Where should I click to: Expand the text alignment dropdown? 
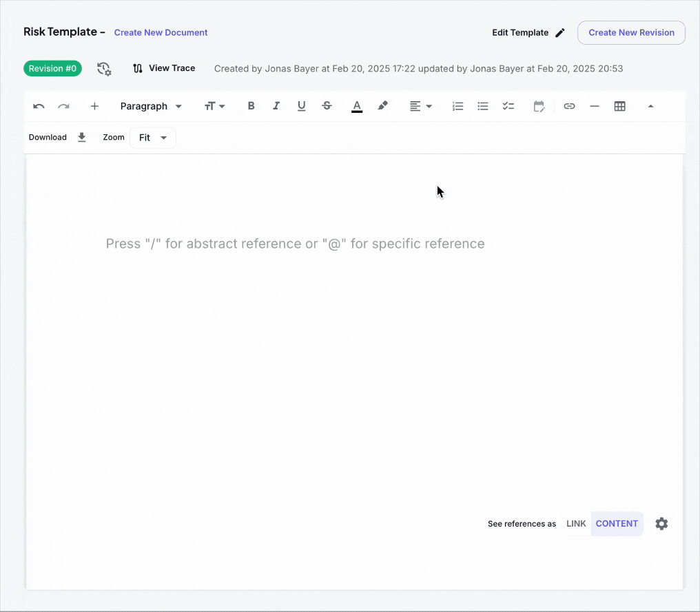[420, 106]
